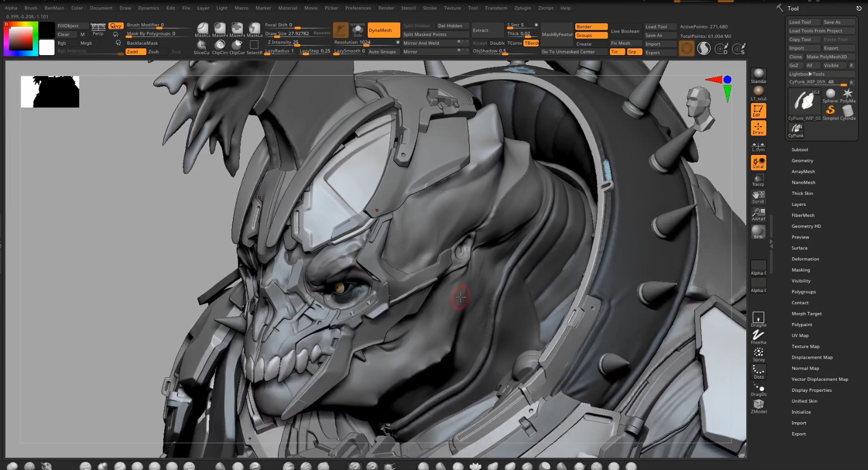Select the MaskCurve brush icon

202,29
